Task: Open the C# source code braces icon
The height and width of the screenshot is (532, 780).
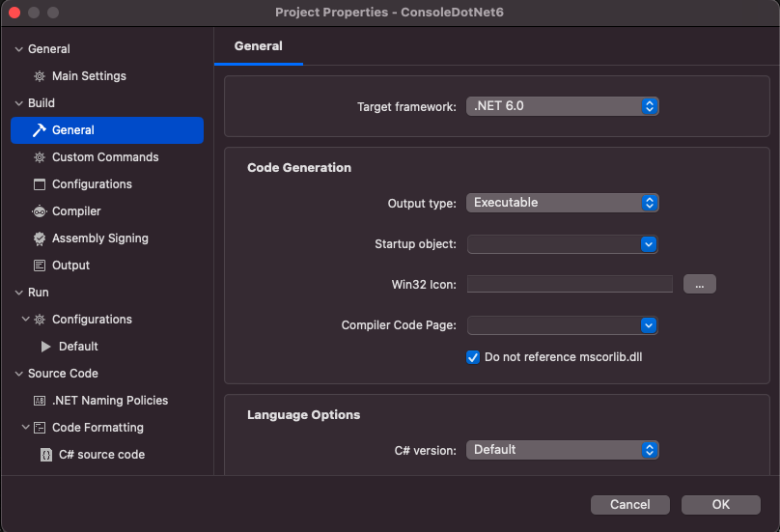Action: (45, 455)
